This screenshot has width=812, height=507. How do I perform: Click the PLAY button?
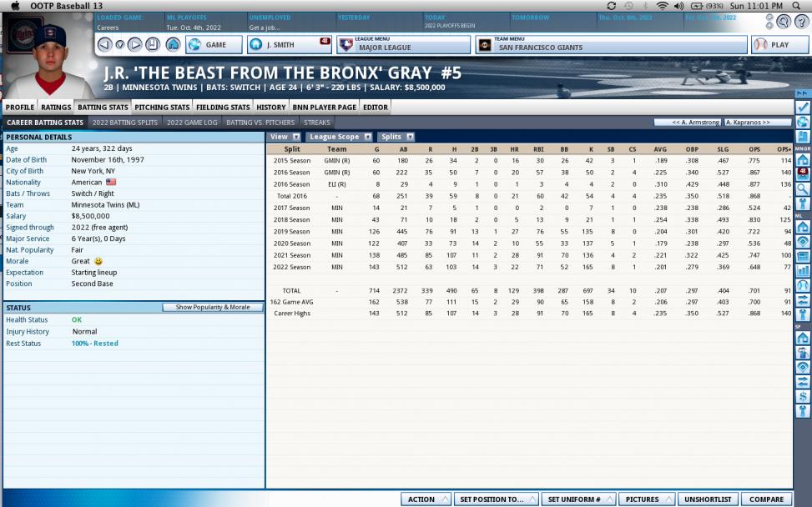pyautogui.click(x=779, y=44)
